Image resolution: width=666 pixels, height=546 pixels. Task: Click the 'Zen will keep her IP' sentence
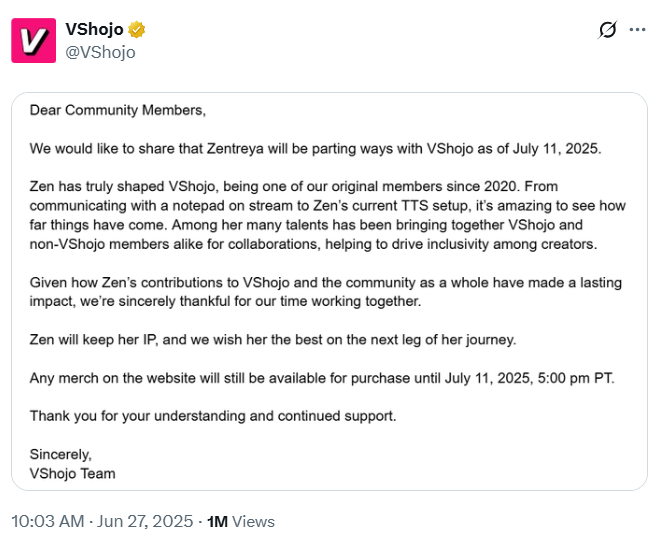(x=272, y=339)
